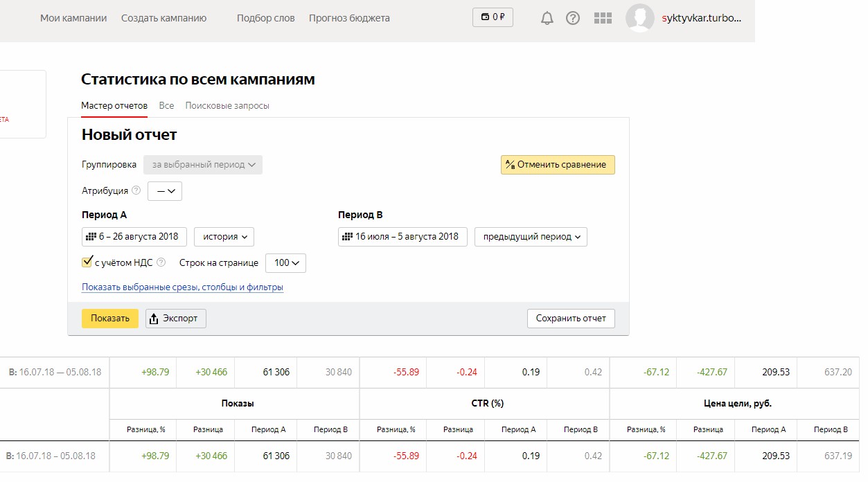The height and width of the screenshot is (482, 868).
Task: Open the help question mark icon
Action: point(573,18)
